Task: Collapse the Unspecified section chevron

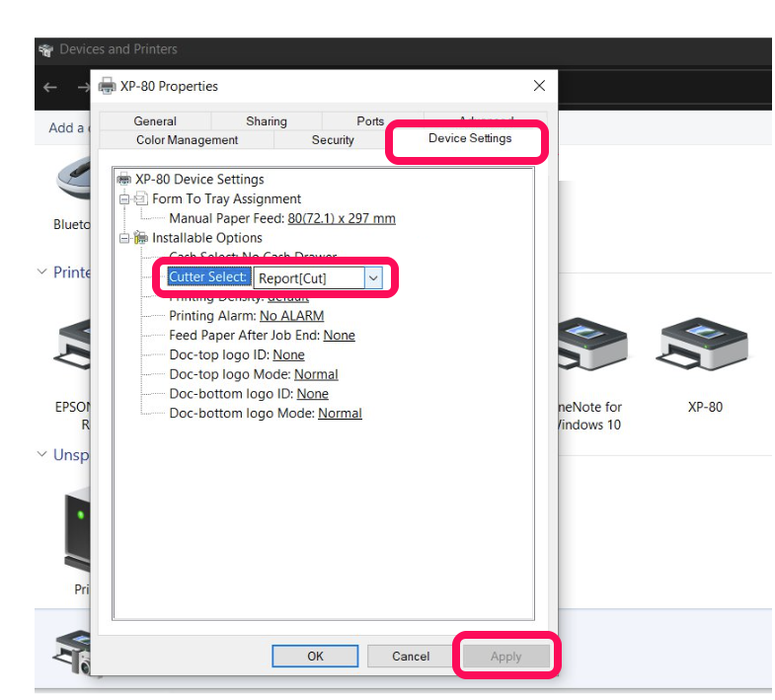Action: [42, 454]
